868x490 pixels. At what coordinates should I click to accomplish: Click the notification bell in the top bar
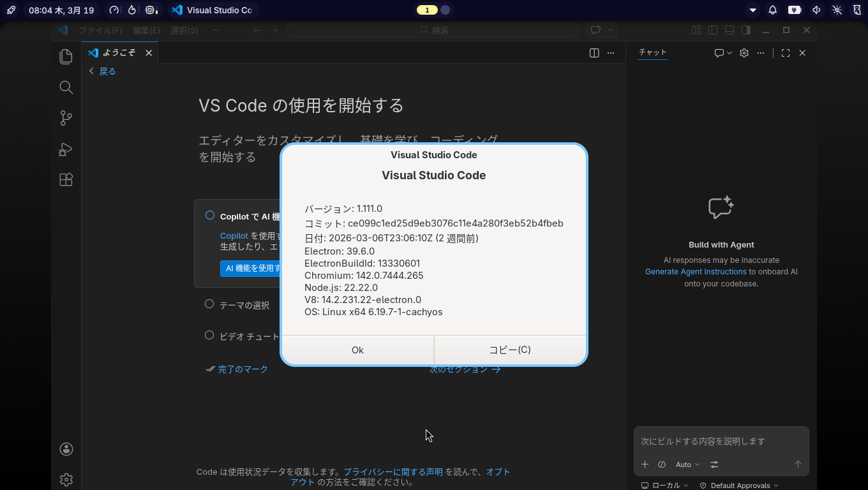pyautogui.click(x=773, y=10)
